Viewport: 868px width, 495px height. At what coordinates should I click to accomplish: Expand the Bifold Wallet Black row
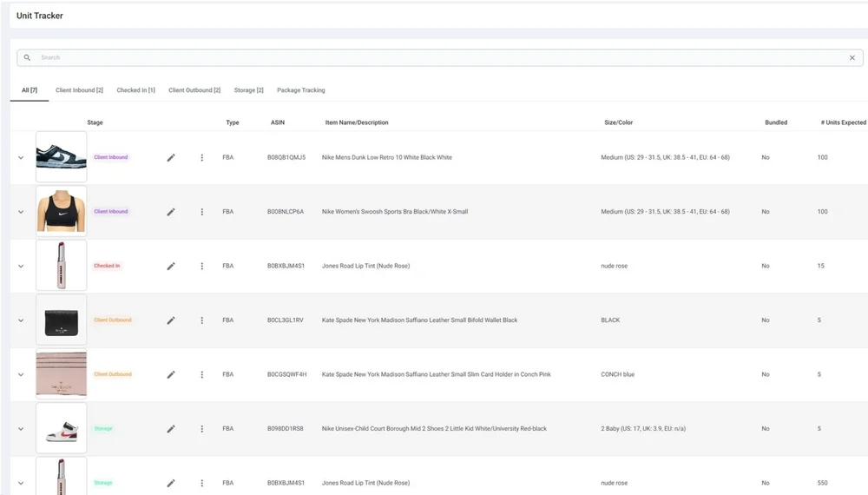coord(21,320)
